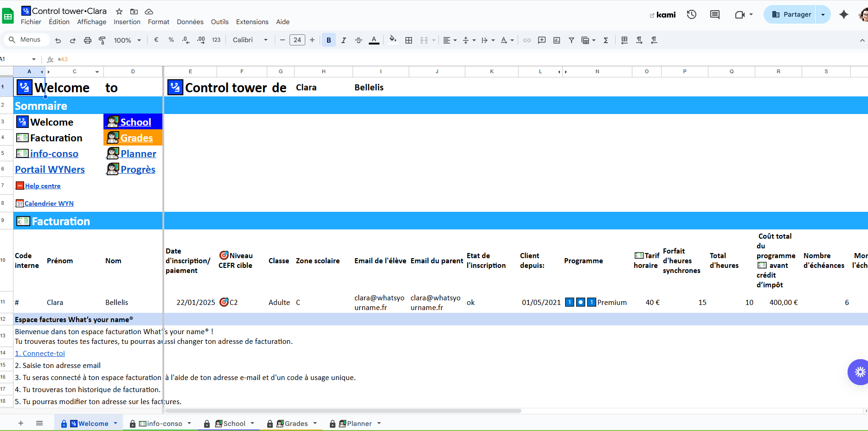The height and width of the screenshot is (431, 868).
Task: Increase decimal places
Action: [201, 40]
